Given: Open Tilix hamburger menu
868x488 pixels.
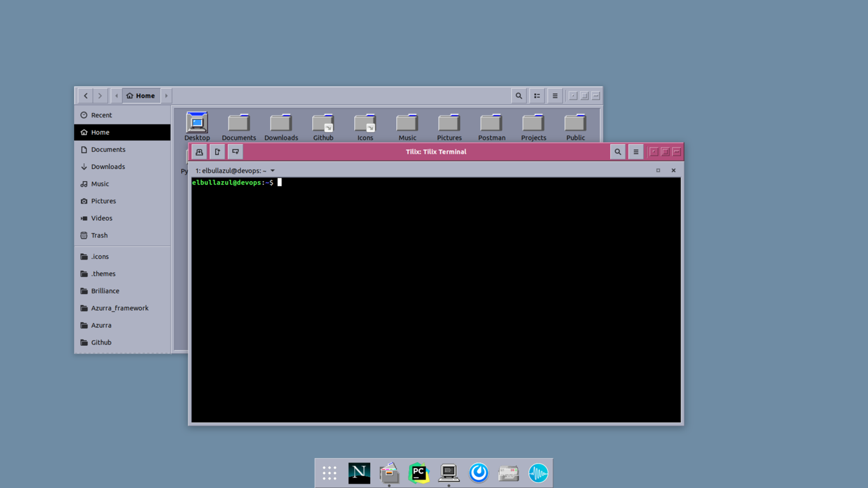Looking at the screenshot, I should click(x=636, y=152).
